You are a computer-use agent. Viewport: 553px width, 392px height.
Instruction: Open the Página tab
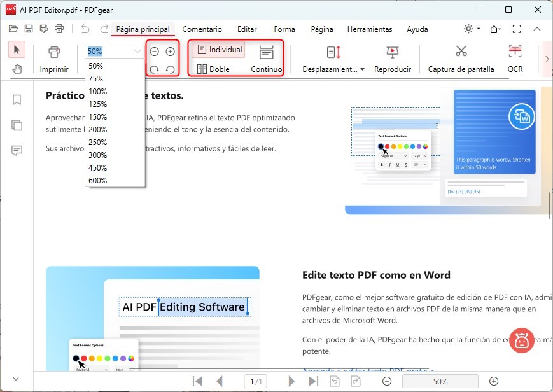pyautogui.click(x=321, y=29)
